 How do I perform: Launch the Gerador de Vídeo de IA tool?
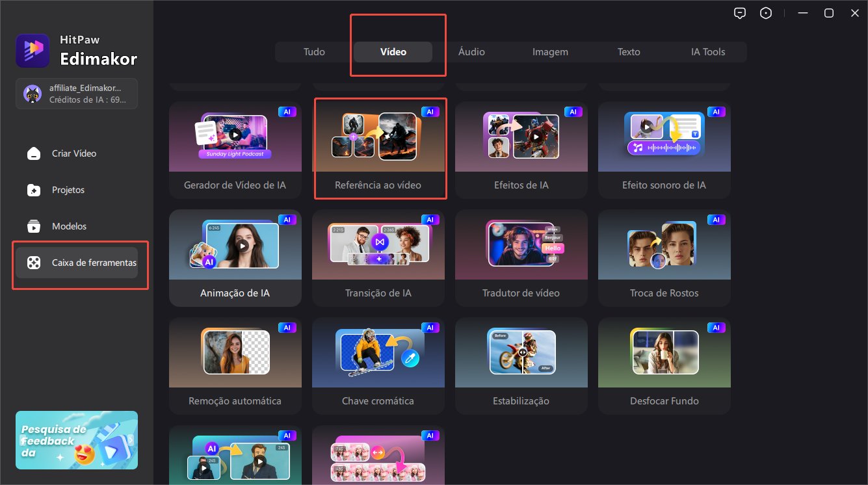pos(235,150)
